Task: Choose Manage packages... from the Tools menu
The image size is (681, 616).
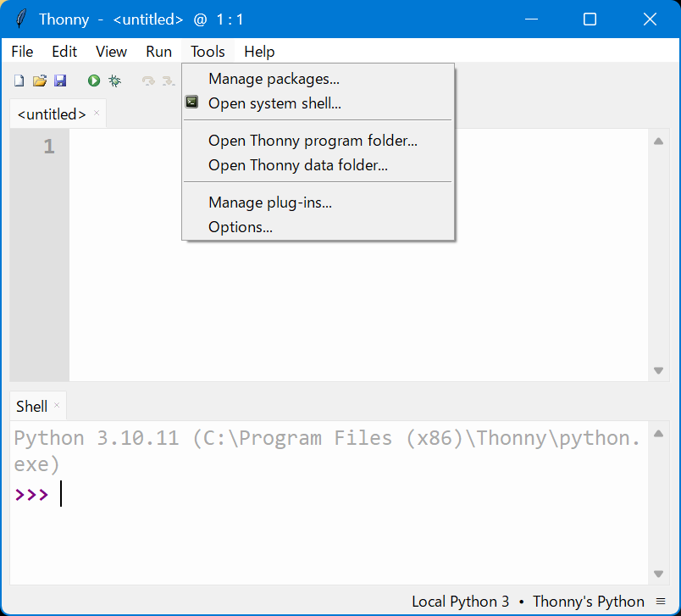Action: (x=318, y=79)
